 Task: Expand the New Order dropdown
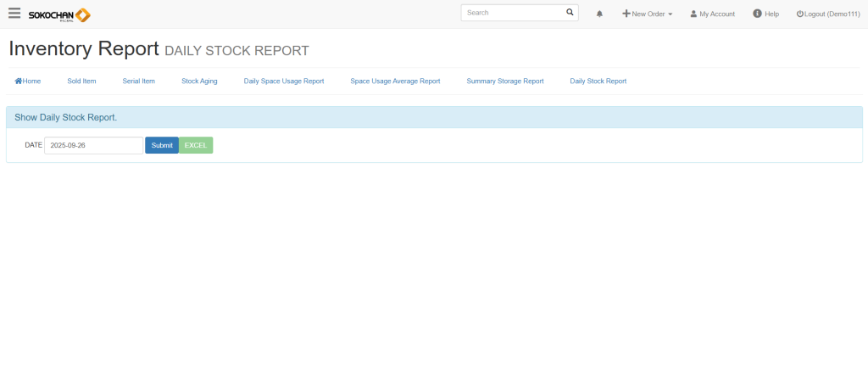[648, 14]
